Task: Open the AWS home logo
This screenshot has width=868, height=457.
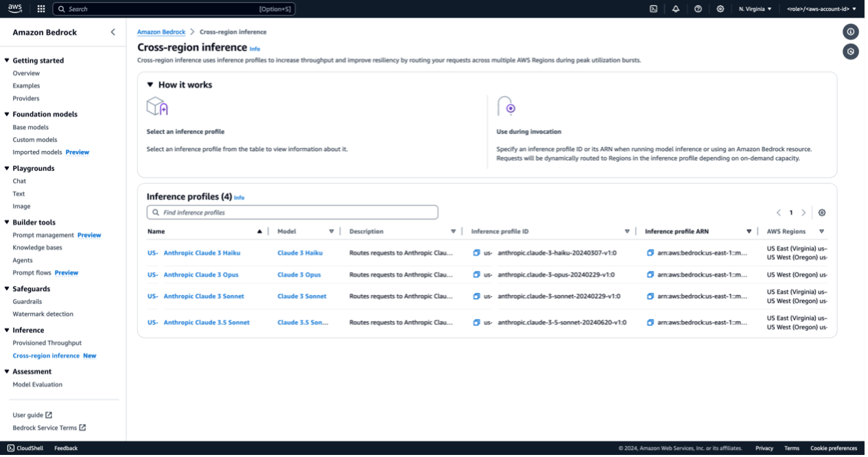Action: 15,9
